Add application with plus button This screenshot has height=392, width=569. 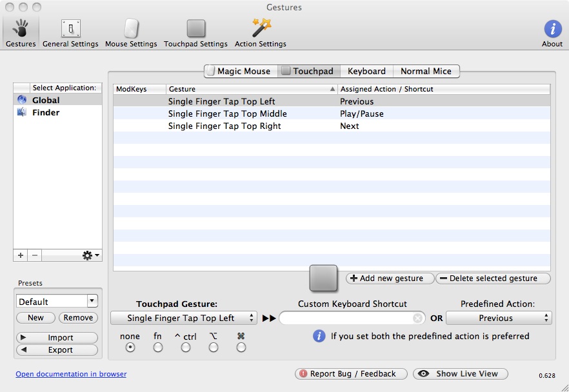coord(21,255)
